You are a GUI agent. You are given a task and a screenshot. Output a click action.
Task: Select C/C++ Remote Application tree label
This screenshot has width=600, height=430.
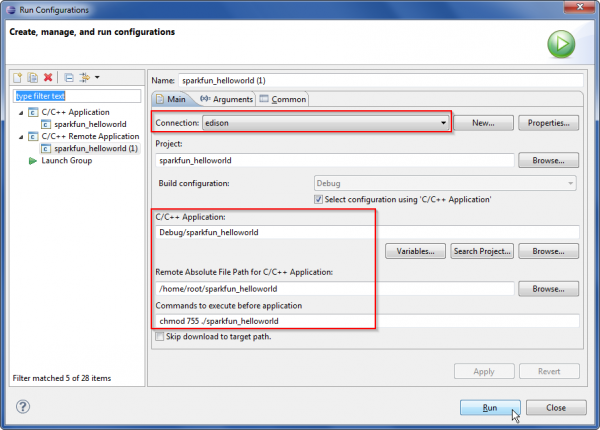pos(90,137)
